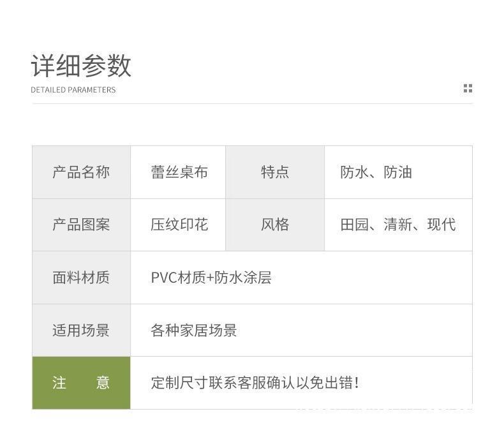Viewport: 504px width, 439px height.
Task: Select the 产品图案 label cell
Action: point(81,225)
